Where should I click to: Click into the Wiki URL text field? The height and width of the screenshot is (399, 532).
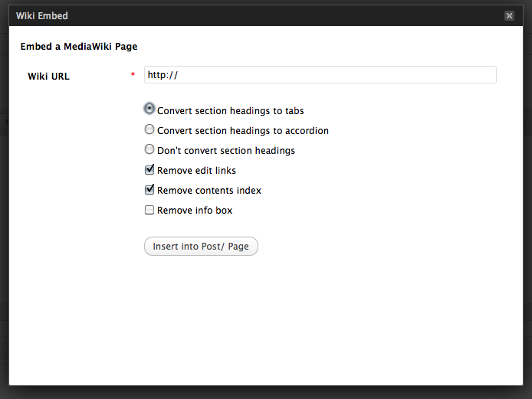[x=320, y=75]
